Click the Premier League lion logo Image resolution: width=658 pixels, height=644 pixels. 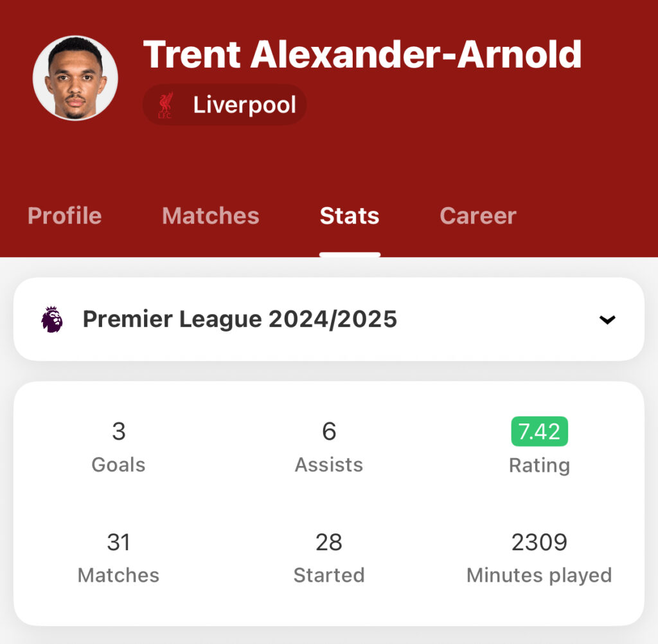52,319
